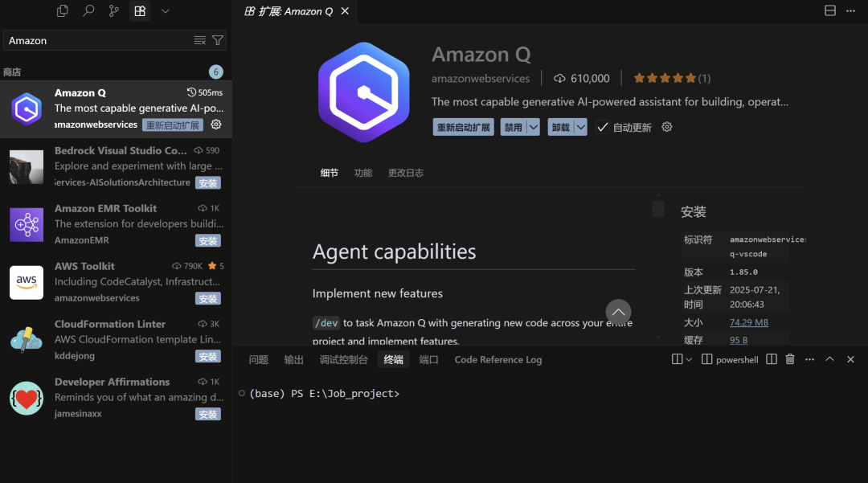The width and height of the screenshot is (868, 483).
Task: Open editor more actions ellipsis
Action: coord(851,10)
